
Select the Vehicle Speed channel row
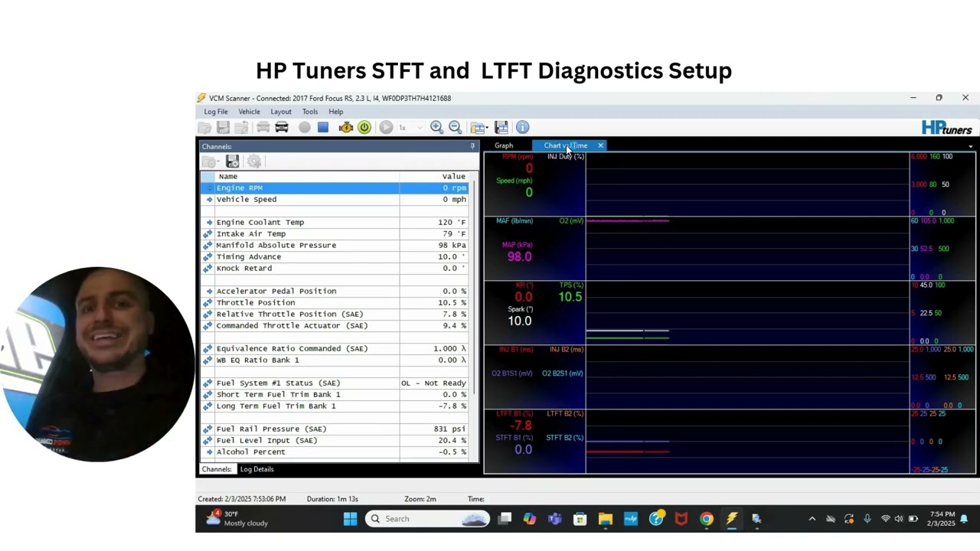click(x=335, y=199)
